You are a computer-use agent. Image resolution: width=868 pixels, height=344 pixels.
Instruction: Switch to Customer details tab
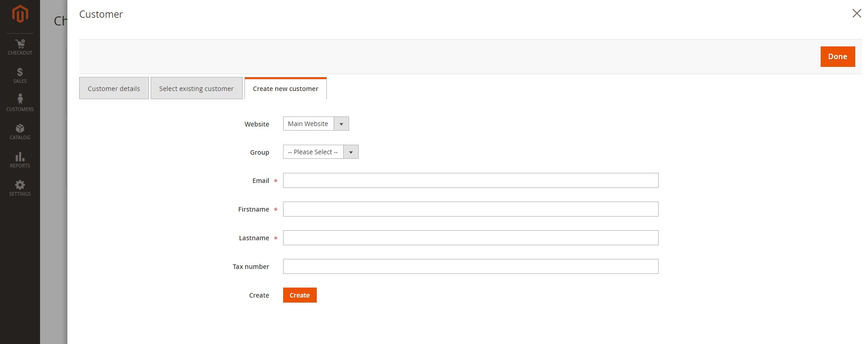[114, 88]
